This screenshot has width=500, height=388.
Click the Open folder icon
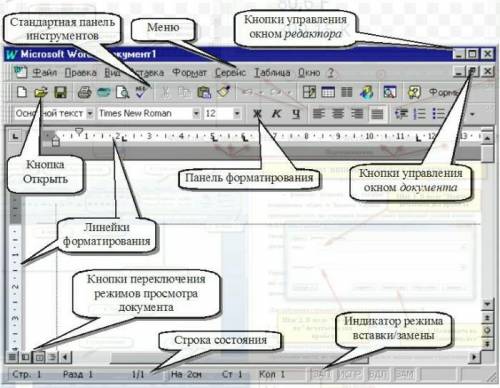(x=41, y=92)
